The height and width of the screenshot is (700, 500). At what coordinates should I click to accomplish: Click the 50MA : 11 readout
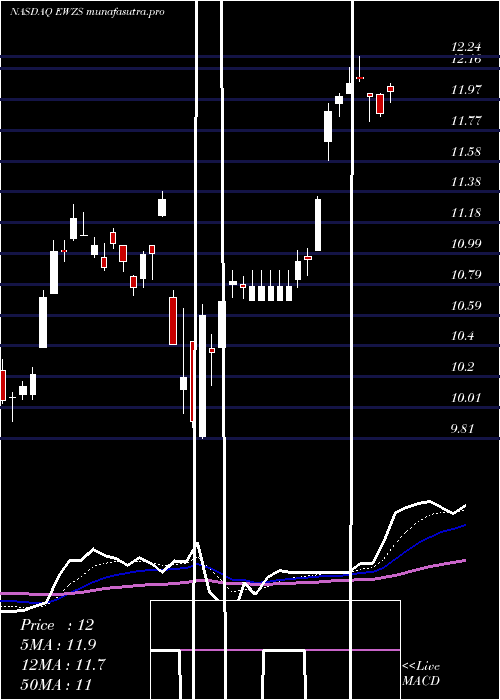pyautogui.click(x=56, y=684)
